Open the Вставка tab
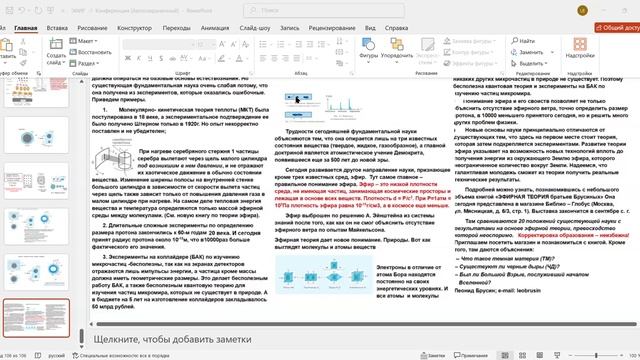The height and width of the screenshot is (360, 640). click(x=57, y=28)
